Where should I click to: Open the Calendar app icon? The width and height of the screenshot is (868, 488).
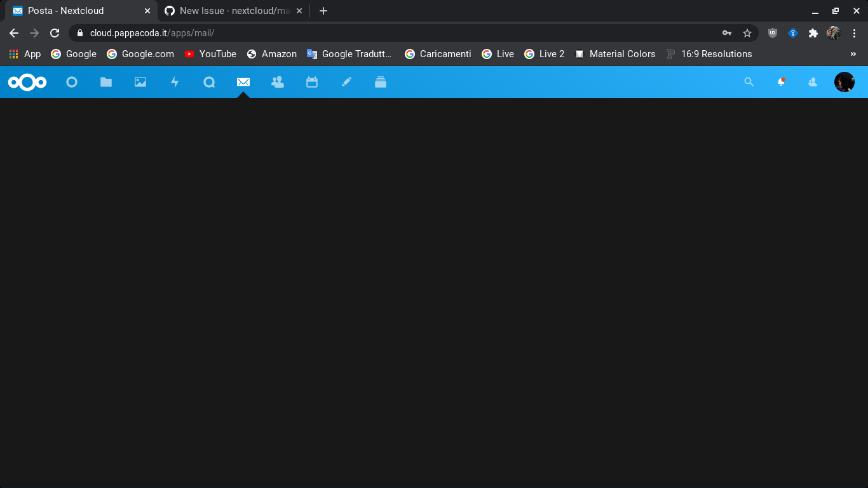point(312,82)
